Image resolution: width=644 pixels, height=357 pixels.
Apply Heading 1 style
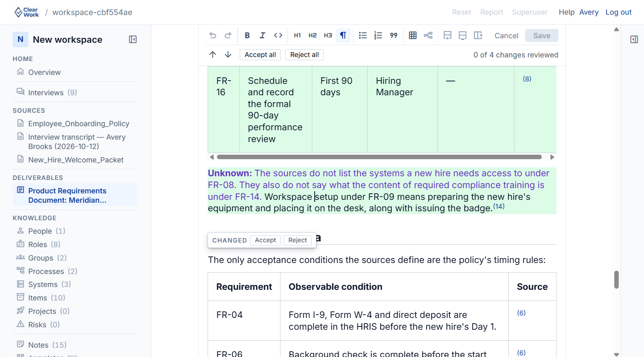tap(298, 35)
